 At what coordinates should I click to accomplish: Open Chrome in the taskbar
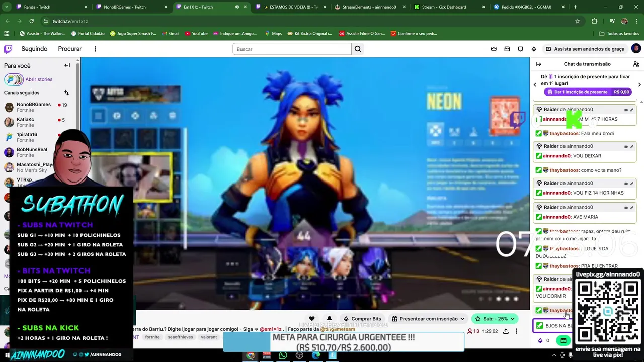coord(250,355)
